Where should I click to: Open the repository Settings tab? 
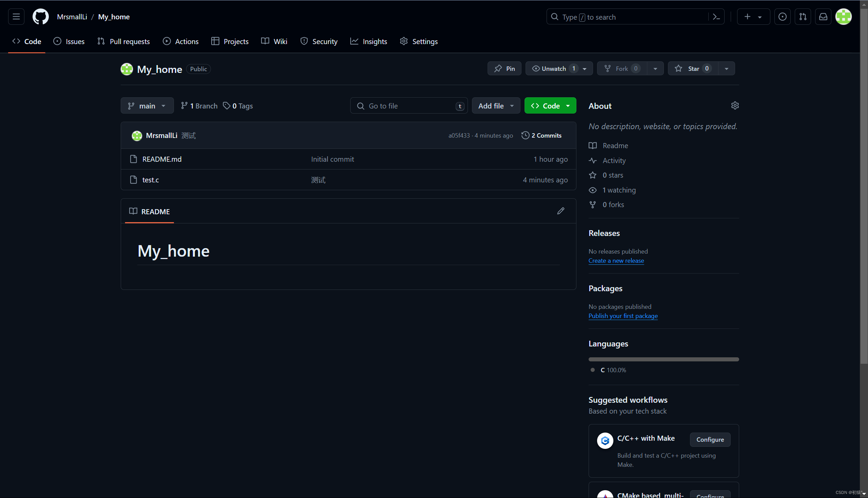(419, 41)
